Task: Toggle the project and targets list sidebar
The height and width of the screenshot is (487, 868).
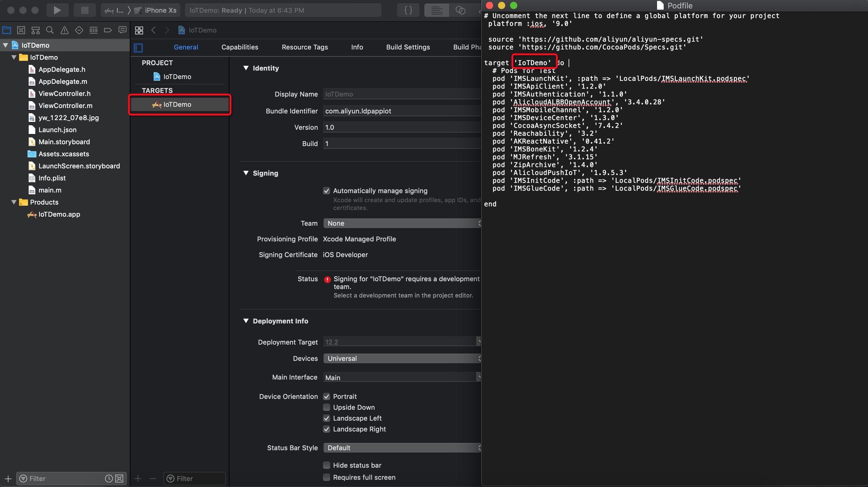Action: pyautogui.click(x=138, y=47)
